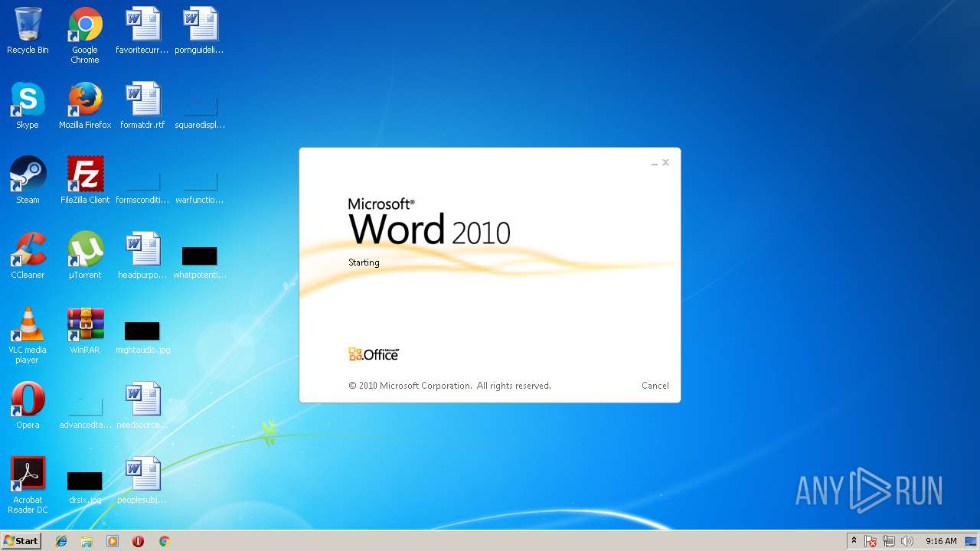
Task: Launch Mozilla Firefox shortcut
Action: (85, 106)
